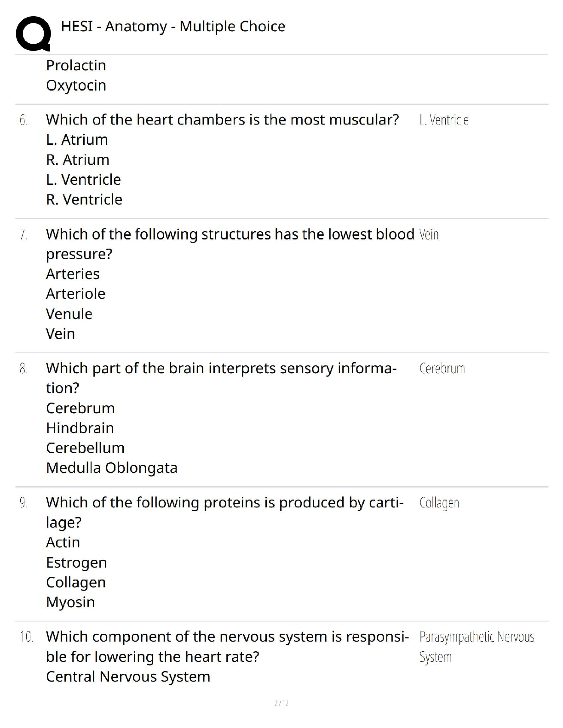
Task: Select the Vein answer choice
Action: point(60,334)
